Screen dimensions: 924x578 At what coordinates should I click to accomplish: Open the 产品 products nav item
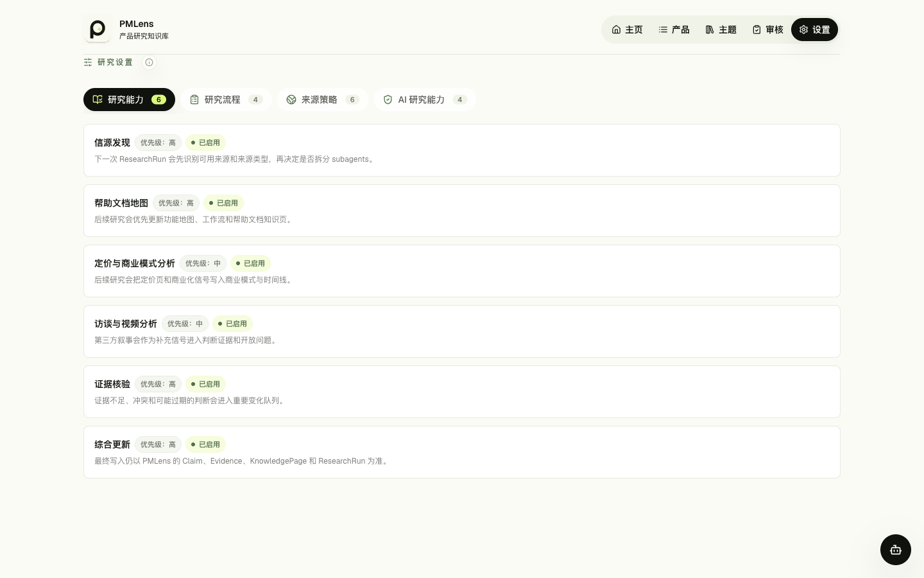(x=674, y=30)
